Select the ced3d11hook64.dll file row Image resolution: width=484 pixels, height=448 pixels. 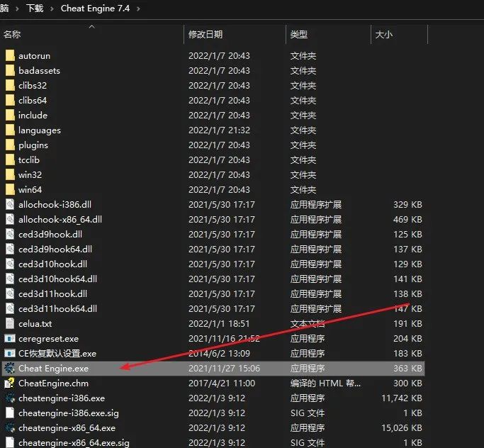tap(213, 309)
